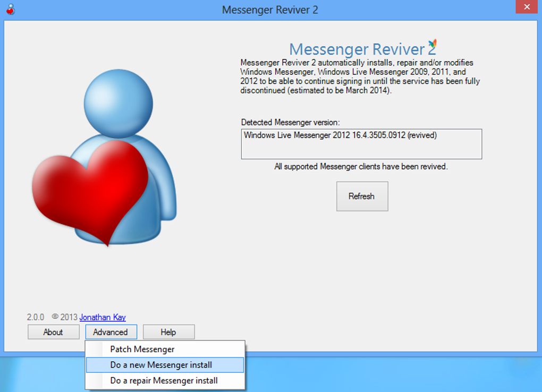
Task: Open the About dialog
Action: (x=53, y=332)
